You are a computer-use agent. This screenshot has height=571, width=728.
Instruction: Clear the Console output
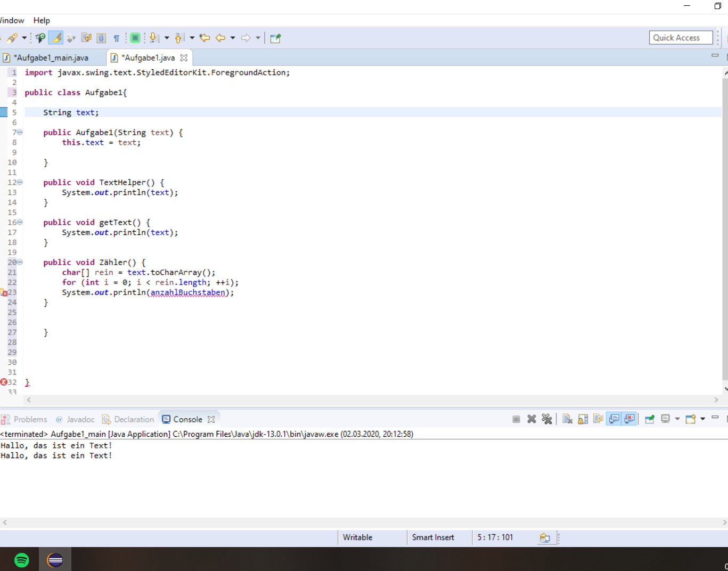567,419
